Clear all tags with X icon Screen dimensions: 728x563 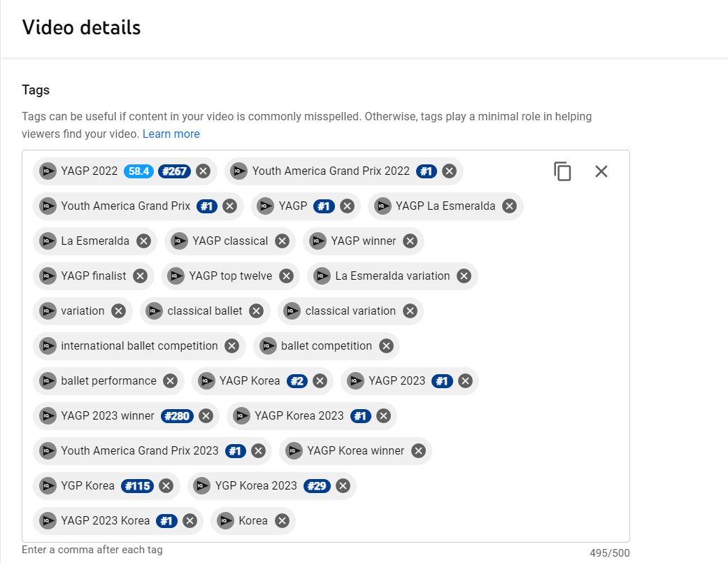pyautogui.click(x=601, y=171)
